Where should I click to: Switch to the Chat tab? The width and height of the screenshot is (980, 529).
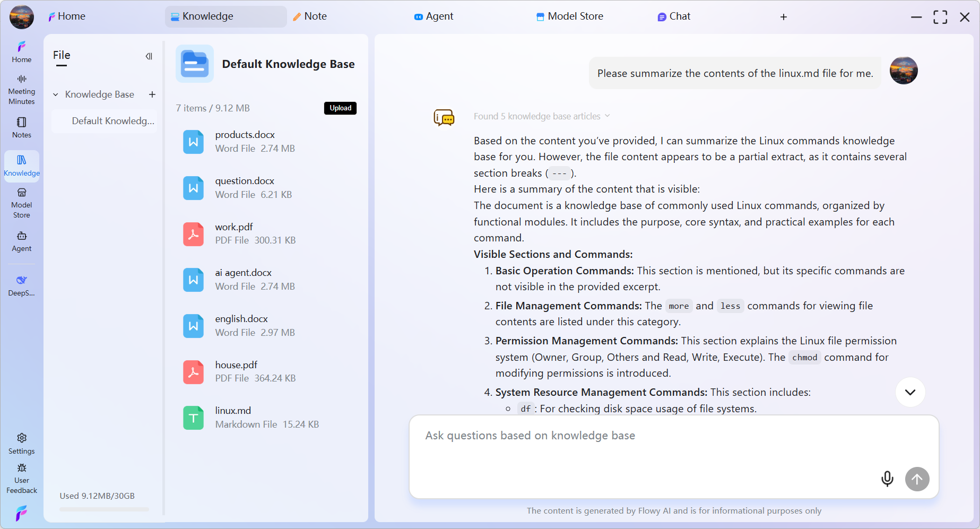click(674, 16)
